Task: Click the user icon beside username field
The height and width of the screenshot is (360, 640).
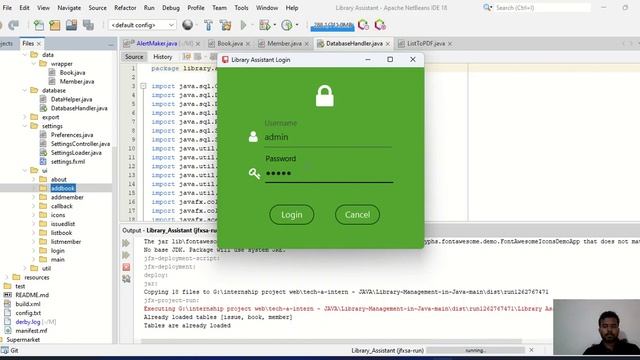Action: [253, 136]
